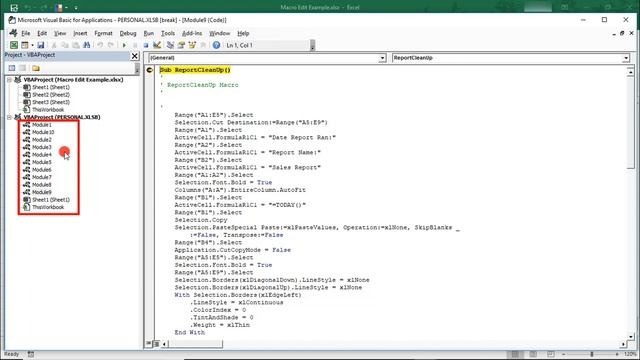Select Module9 in the project tree
The width and height of the screenshot is (640, 360).
point(42,192)
